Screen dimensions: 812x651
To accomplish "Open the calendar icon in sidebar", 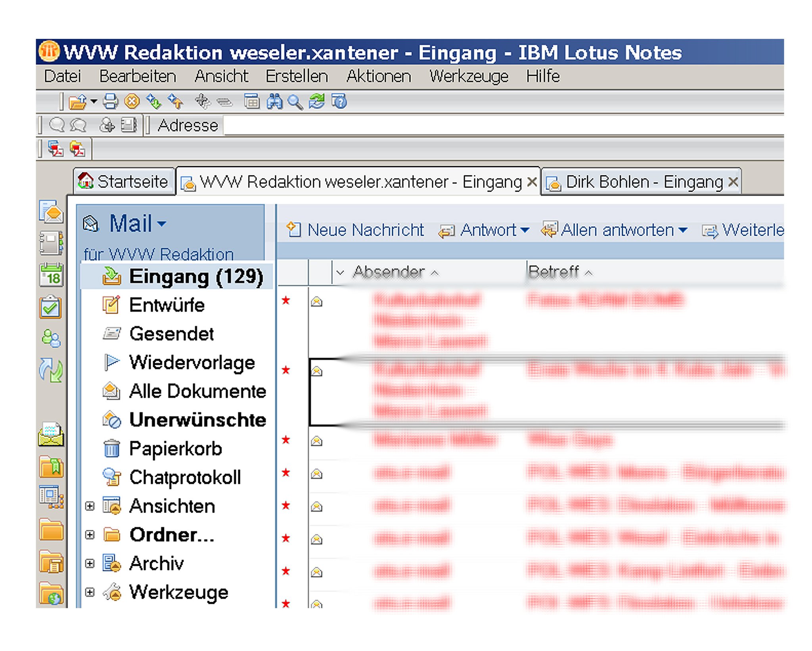I will click(x=51, y=275).
